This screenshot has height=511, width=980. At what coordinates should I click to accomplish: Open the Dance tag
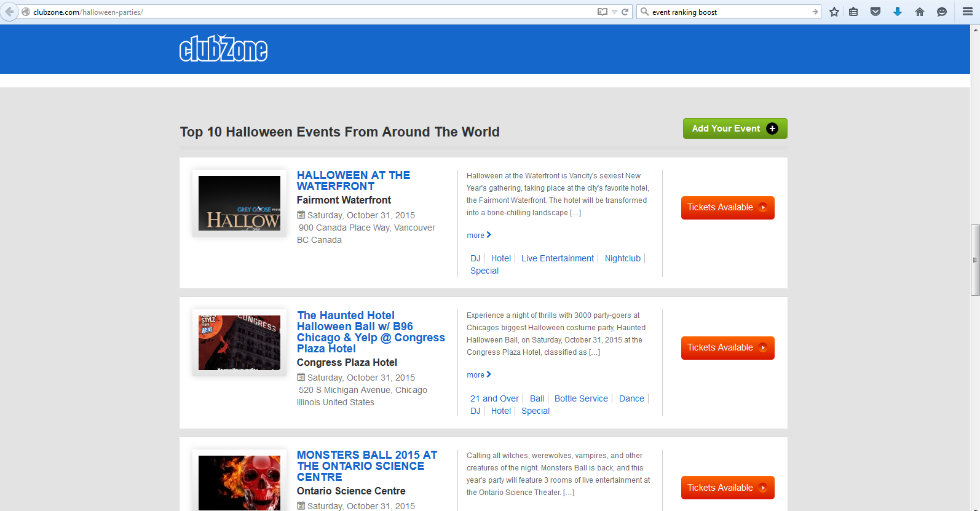(631, 398)
